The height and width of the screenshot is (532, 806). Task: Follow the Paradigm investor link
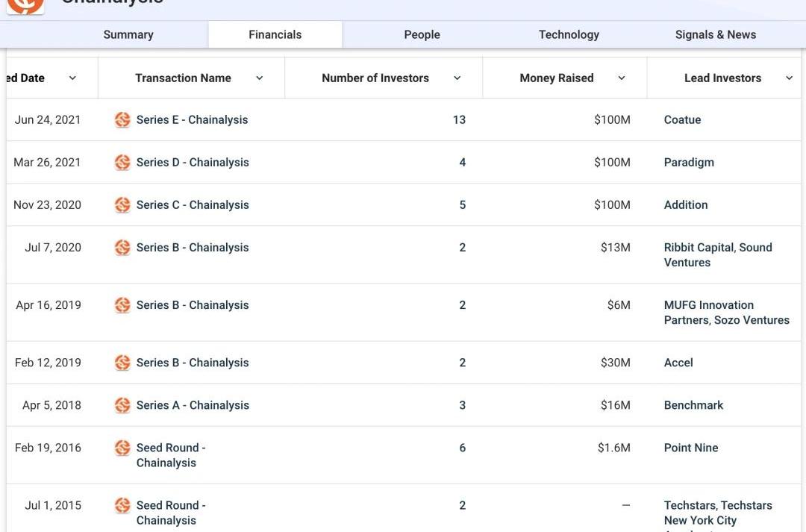(689, 163)
